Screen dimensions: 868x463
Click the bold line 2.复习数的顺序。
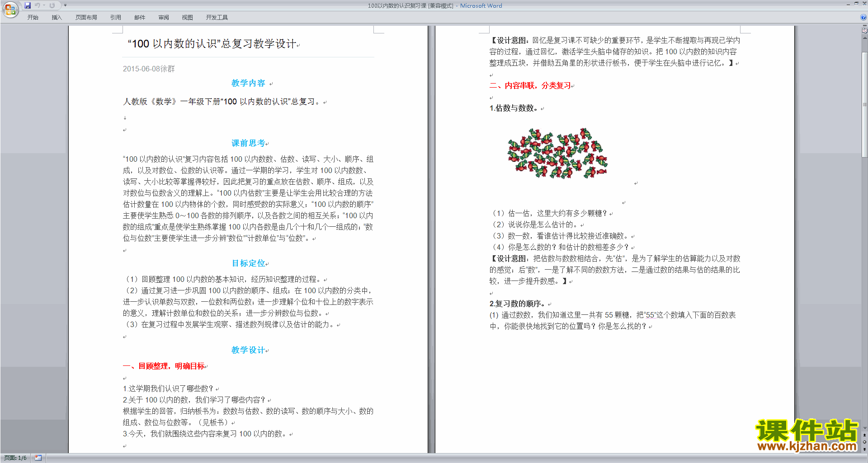[518, 304]
